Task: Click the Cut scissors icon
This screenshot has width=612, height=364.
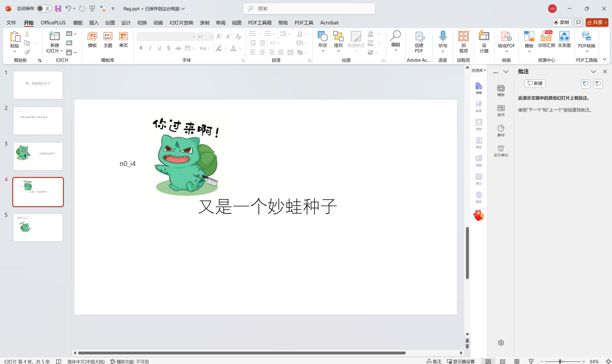Action: pyautogui.click(x=27, y=34)
